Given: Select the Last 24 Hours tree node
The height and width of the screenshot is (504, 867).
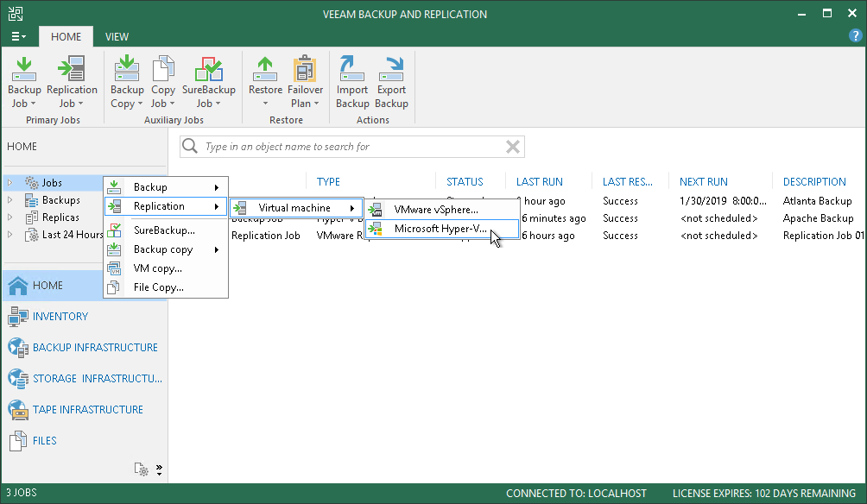Looking at the screenshot, I should tap(73, 235).
